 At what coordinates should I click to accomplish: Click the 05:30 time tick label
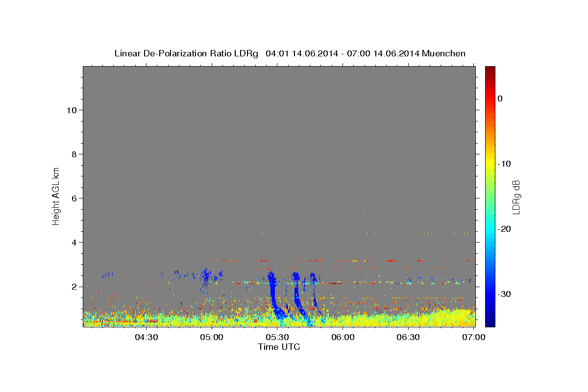pyautogui.click(x=277, y=338)
